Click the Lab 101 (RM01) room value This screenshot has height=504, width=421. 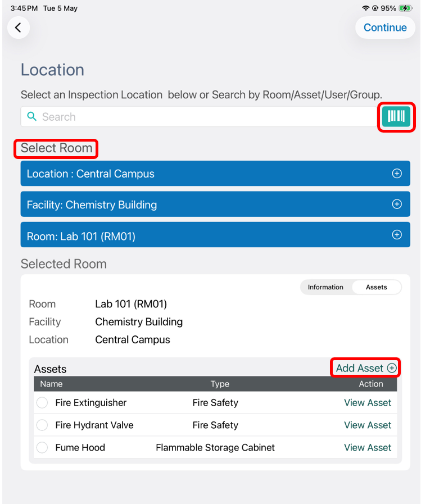click(x=131, y=304)
